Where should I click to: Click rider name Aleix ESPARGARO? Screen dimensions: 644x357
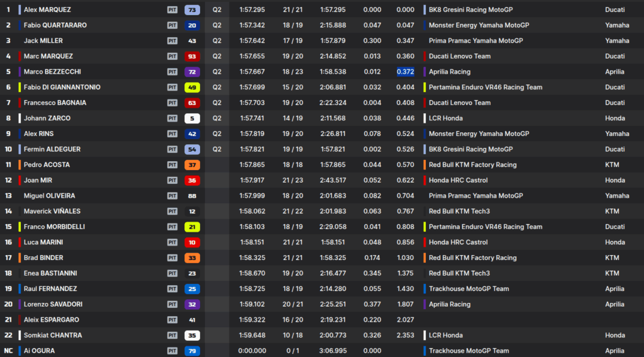pos(52,320)
